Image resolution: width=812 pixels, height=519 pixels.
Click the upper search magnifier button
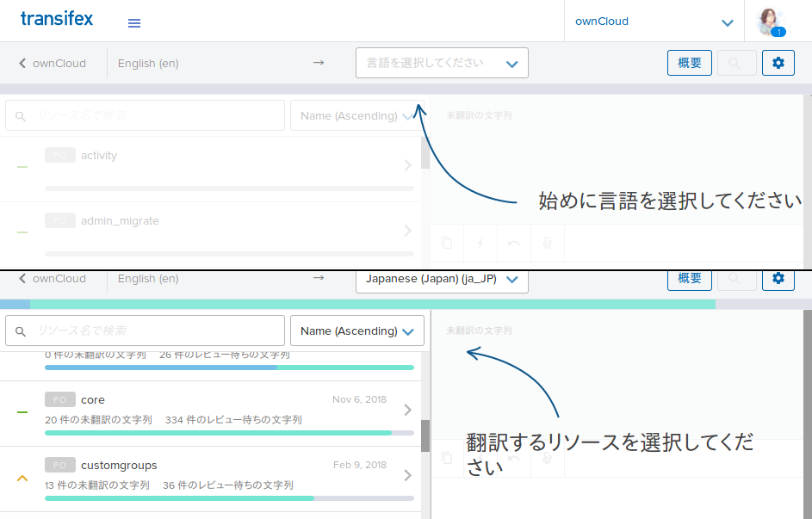tap(736, 63)
